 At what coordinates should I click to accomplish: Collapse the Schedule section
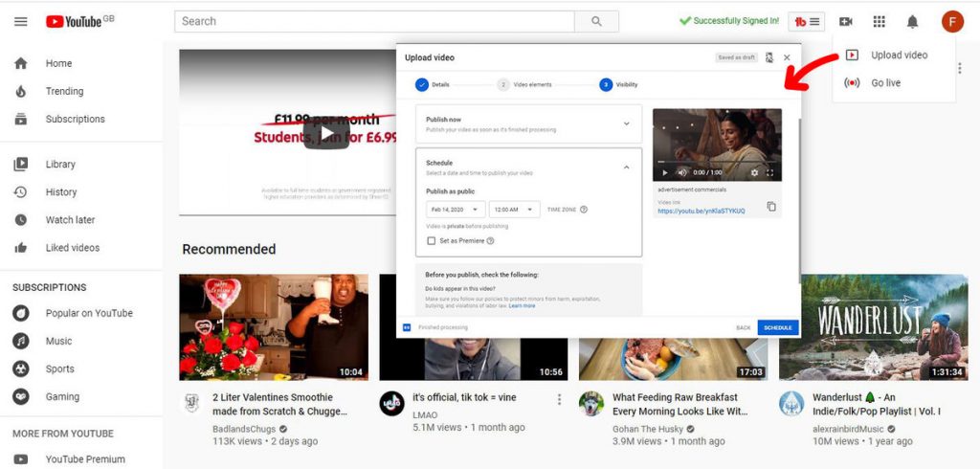627,167
